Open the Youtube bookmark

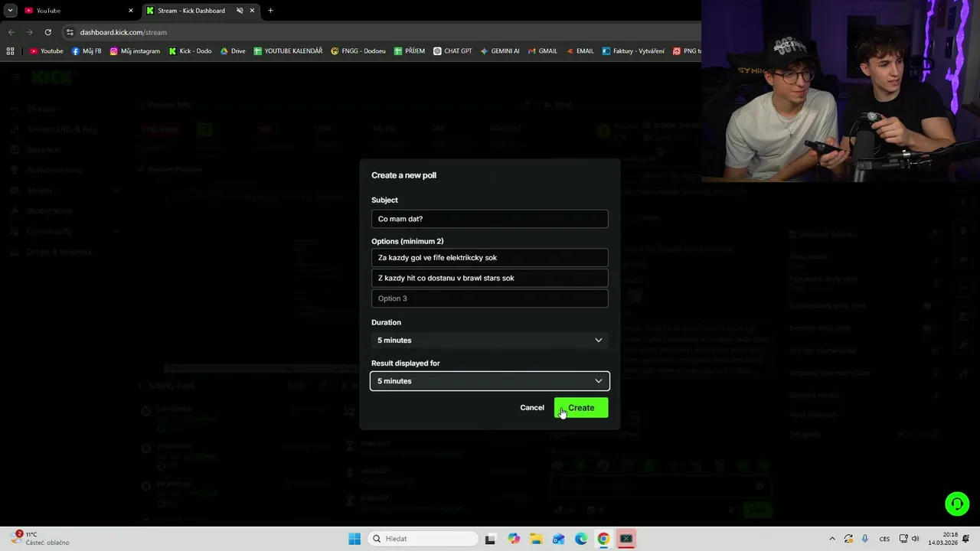pyautogui.click(x=46, y=51)
